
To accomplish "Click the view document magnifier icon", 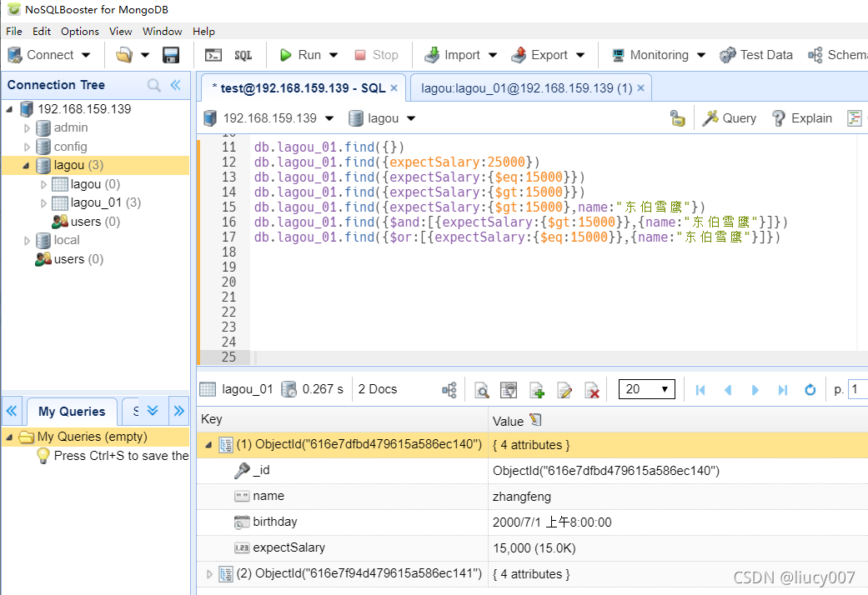I will [x=482, y=390].
